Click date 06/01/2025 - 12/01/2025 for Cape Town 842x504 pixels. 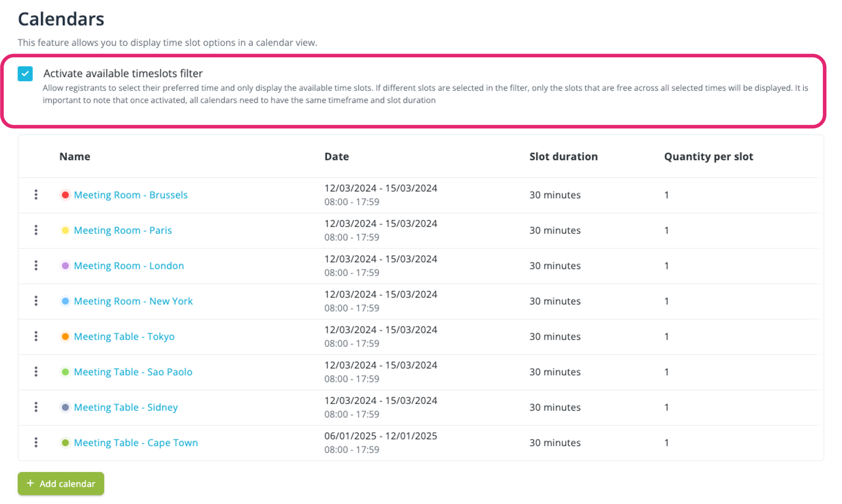(381, 436)
